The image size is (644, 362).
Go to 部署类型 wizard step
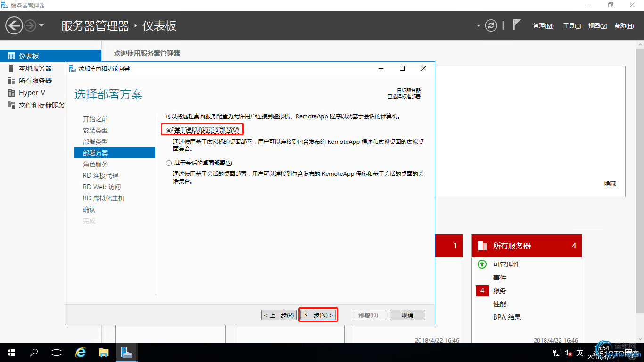95,142
